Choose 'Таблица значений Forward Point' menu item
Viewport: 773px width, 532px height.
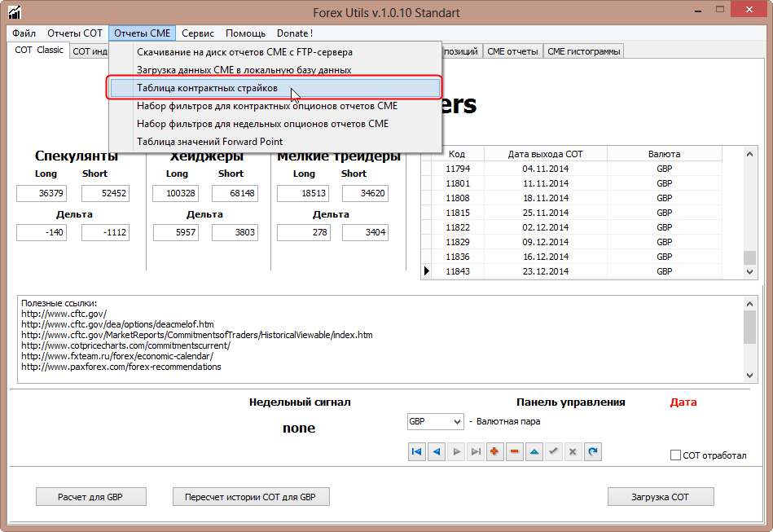pos(209,141)
